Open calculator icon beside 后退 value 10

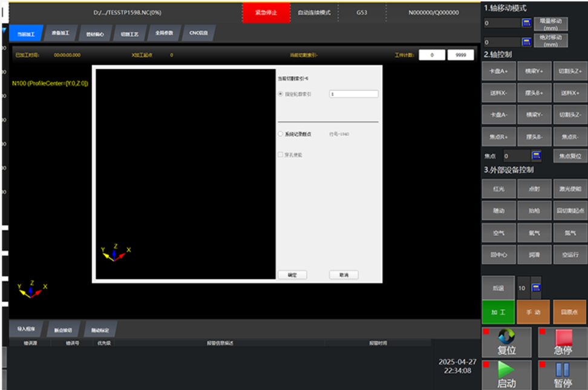[x=535, y=288]
